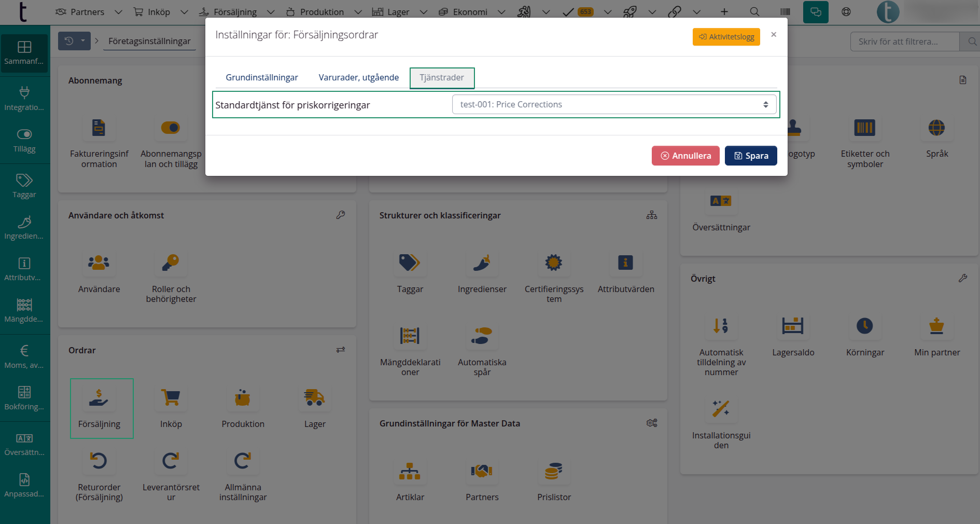Click the Prislistor coins icon

tap(553, 471)
